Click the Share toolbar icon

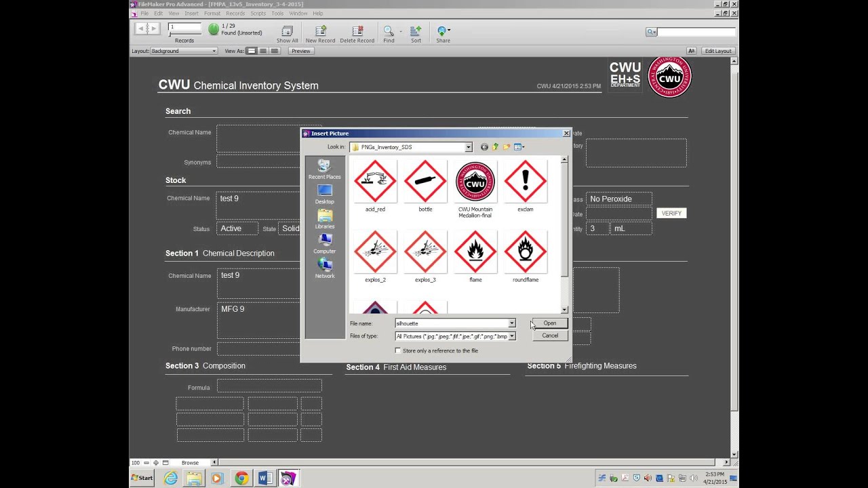point(443,34)
